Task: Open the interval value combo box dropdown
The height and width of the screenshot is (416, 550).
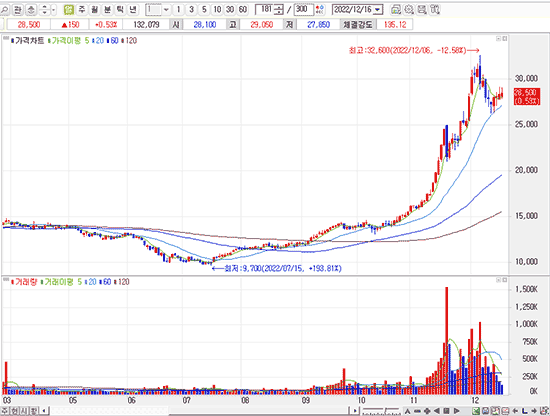Action: [166, 9]
